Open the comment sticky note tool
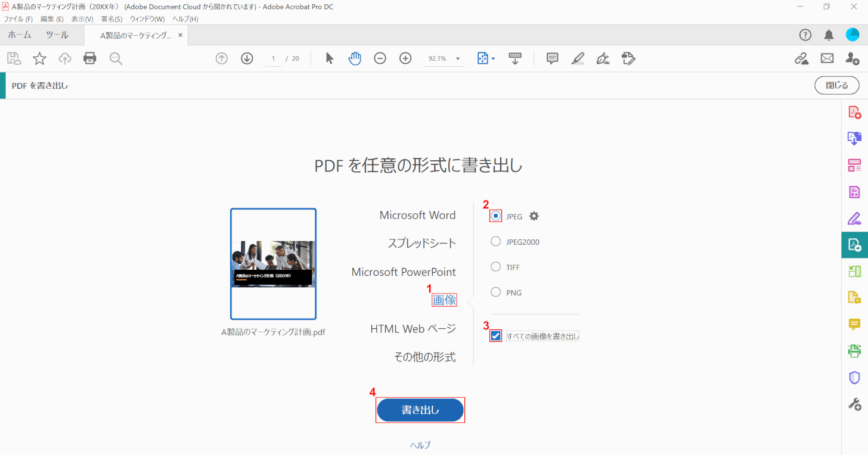 [553, 58]
